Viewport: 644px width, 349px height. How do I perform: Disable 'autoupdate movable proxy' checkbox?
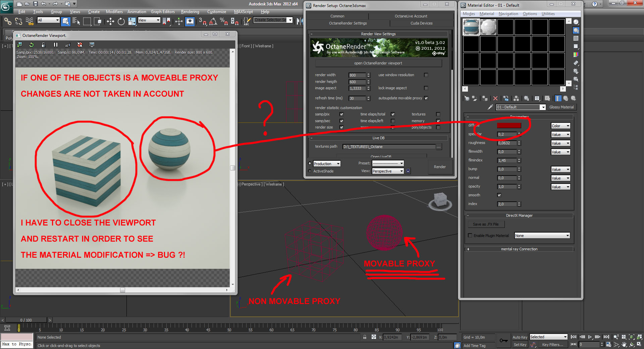(426, 98)
